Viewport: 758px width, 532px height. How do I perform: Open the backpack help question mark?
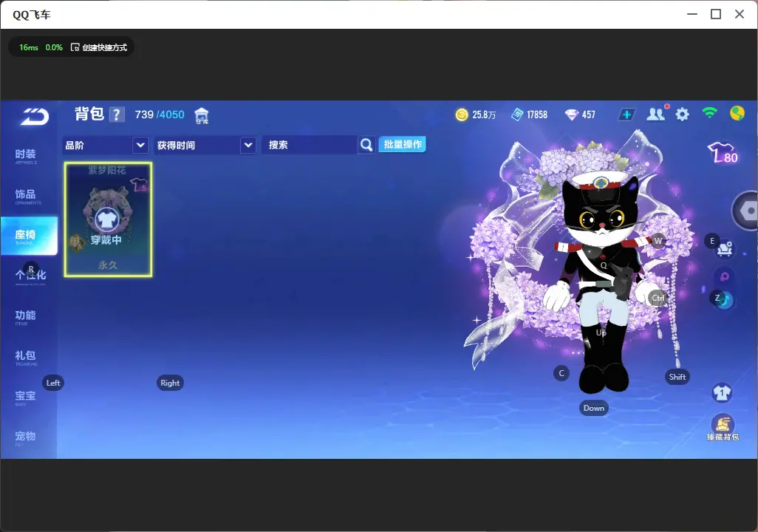coord(117,115)
